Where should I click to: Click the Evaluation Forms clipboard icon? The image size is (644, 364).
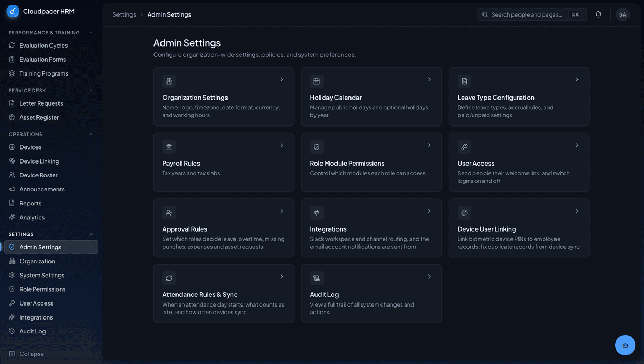point(12,60)
